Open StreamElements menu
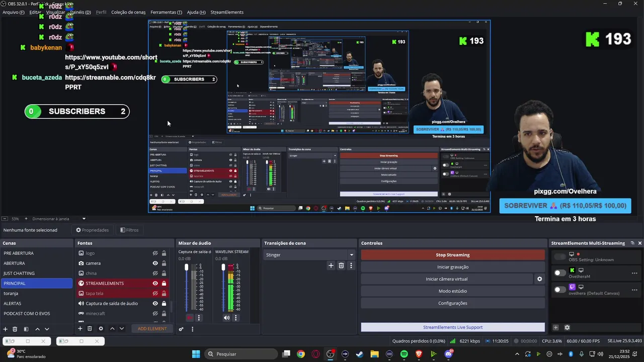The width and height of the screenshot is (644, 362). [x=227, y=12]
